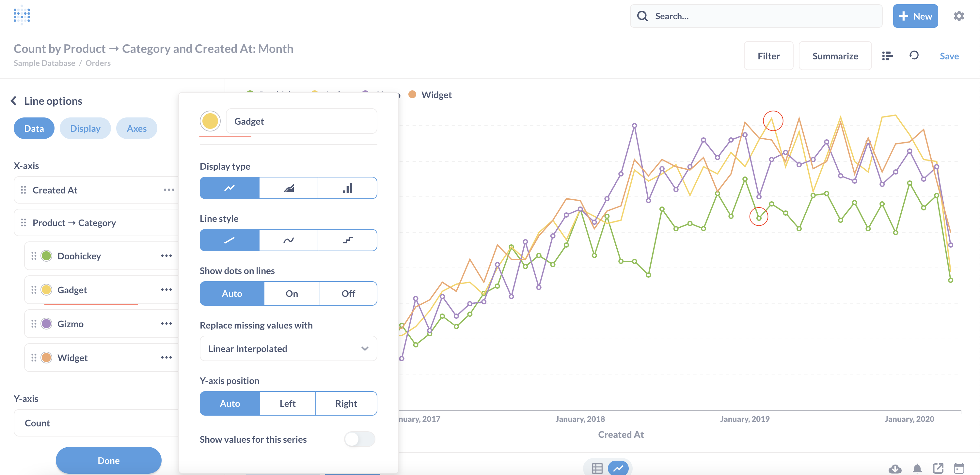The width and height of the screenshot is (980, 475).
Task: Click the Done button
Action: [x=108, y=460]
